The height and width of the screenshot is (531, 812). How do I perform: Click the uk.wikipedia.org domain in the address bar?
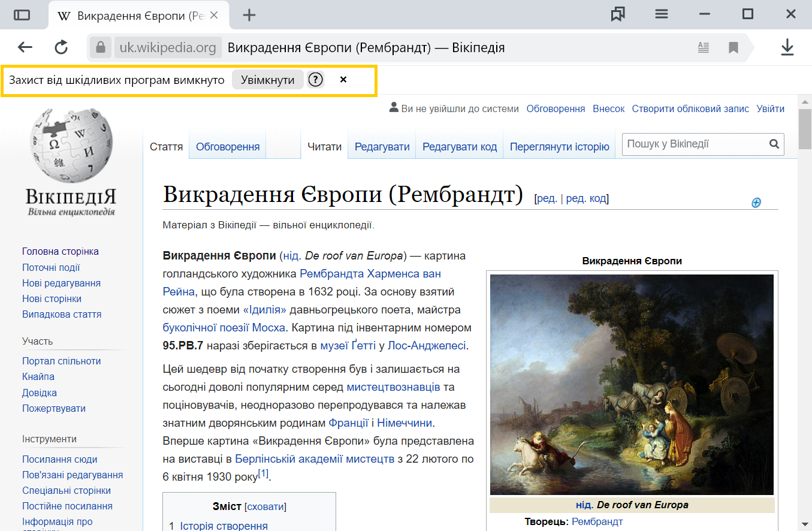coord(168,47)
